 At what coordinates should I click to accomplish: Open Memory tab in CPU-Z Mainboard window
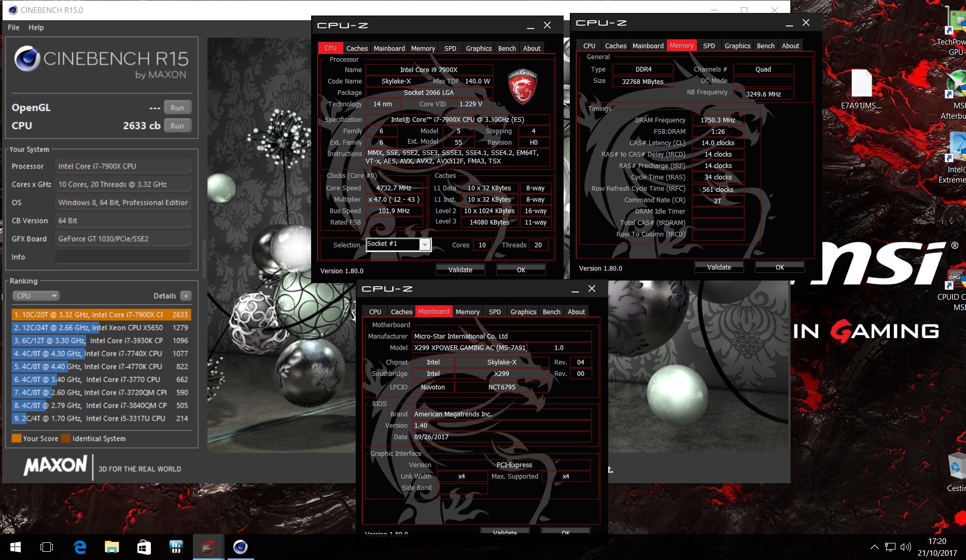tap(467, 312)
